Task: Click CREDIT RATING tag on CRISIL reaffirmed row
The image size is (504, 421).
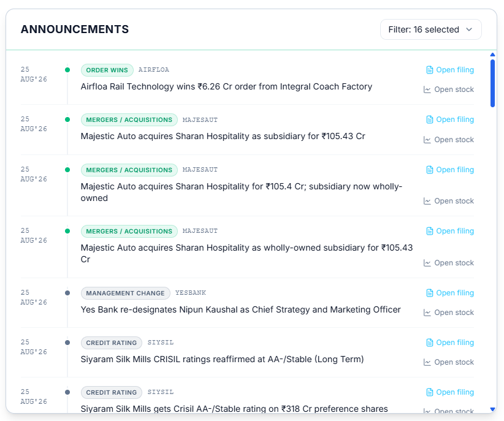Action: pyautogui.click(x=112, y=343)
